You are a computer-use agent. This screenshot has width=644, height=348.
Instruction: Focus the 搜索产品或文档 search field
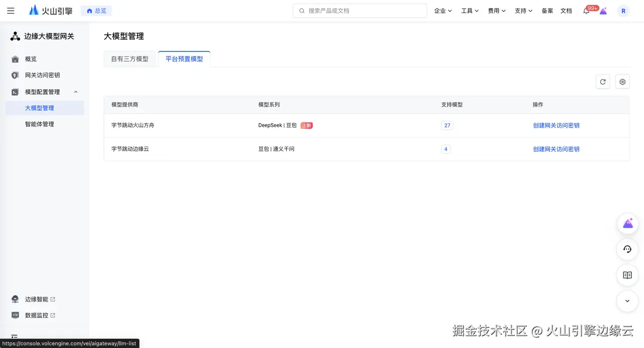tap(360, 11)
